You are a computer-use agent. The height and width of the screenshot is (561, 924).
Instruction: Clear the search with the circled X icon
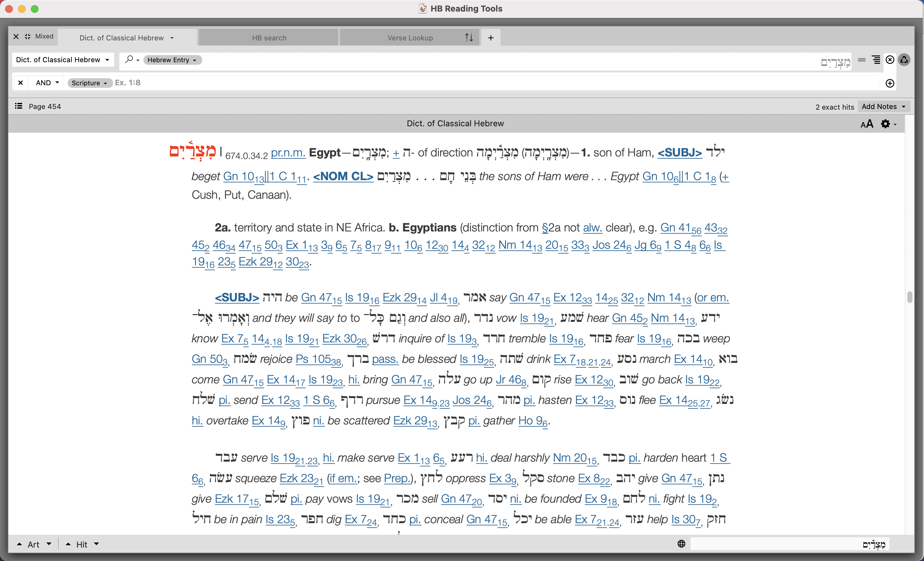point(890,60)
